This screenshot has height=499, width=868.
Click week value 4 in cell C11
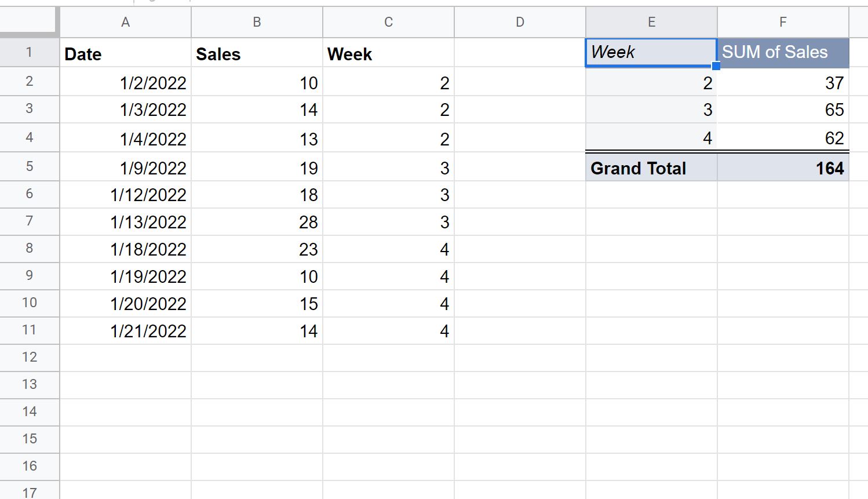388,331
